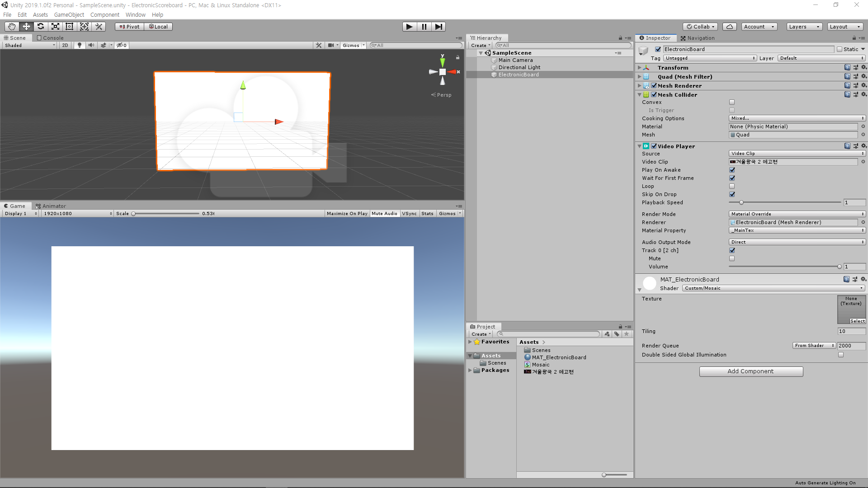Toggle Mute Audio in Game view
The width and height of the screenshot is (868, 488).
(384, 214)
